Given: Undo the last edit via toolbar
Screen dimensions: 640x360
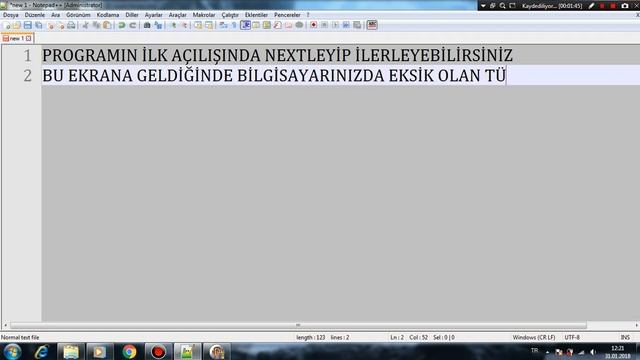Looking at the screenshot, I should 121,25.
